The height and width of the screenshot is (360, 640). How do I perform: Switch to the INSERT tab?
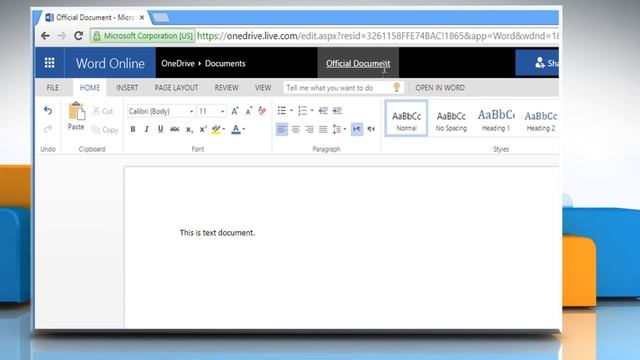click(x=127, y=88)
